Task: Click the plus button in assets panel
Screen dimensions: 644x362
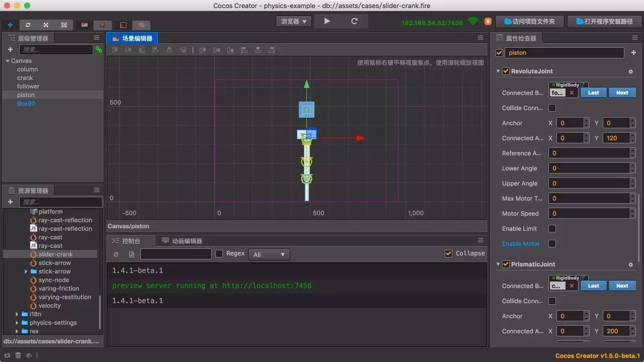Action: click(10, 202)
